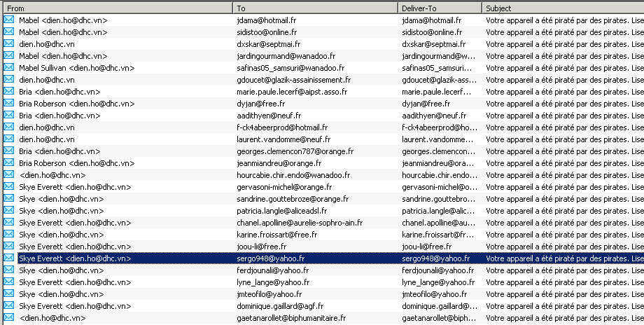Select To cell aadithyen@neuf.fr
This screenshot has height=325, width=644.
pos(269,116)
